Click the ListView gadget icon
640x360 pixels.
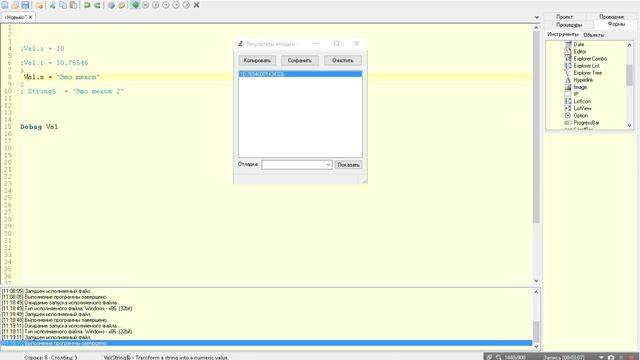click(x=568, y=108)
